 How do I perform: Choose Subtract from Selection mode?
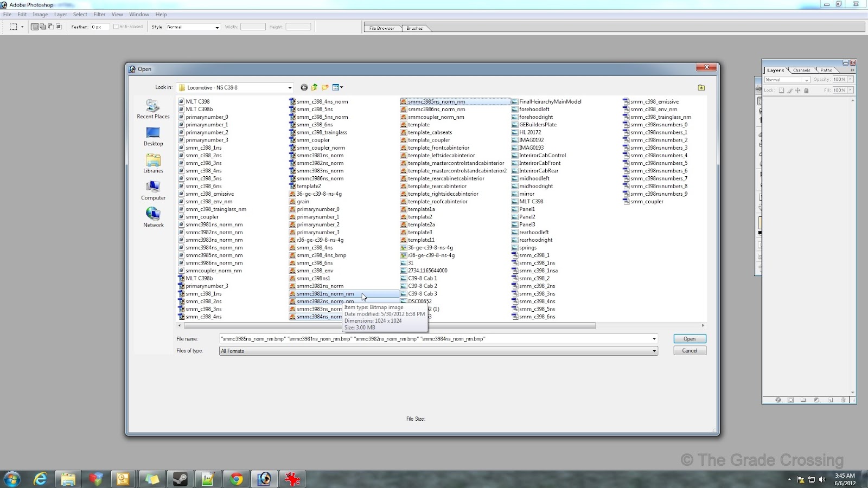(x=51, y=27)
